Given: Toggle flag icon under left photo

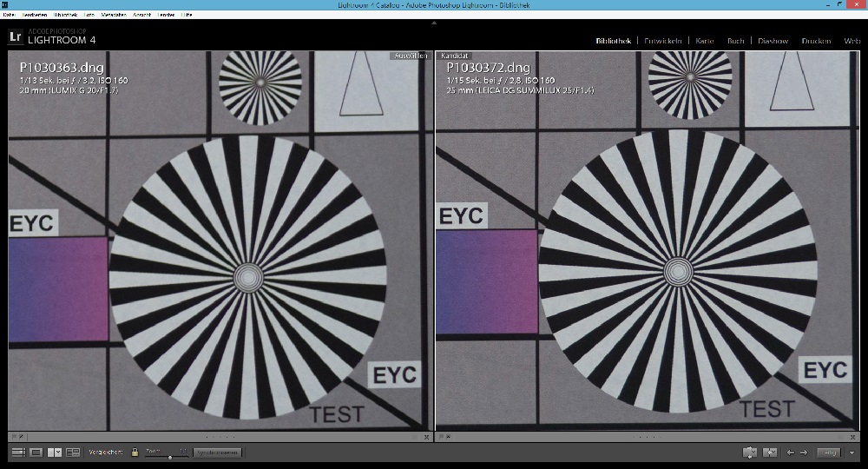Looking at the screenshot, I should click(15, 437).
